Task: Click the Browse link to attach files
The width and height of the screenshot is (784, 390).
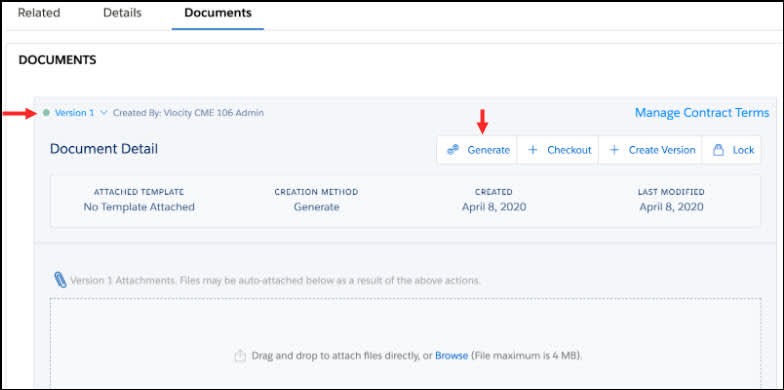Action: [x=452, y=356]
